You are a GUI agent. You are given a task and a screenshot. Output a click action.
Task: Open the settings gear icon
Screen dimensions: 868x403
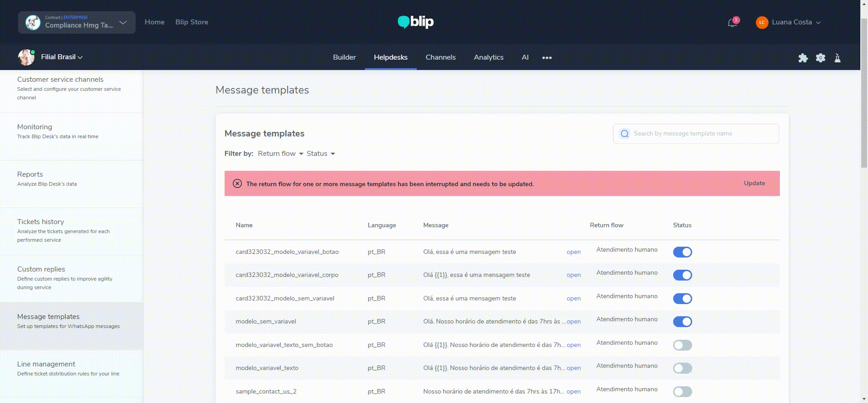821,58
